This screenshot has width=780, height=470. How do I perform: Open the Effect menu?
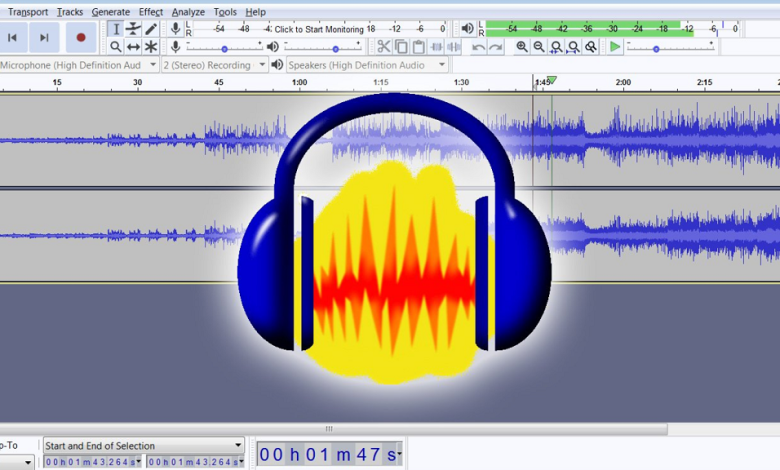click(151, 12)
